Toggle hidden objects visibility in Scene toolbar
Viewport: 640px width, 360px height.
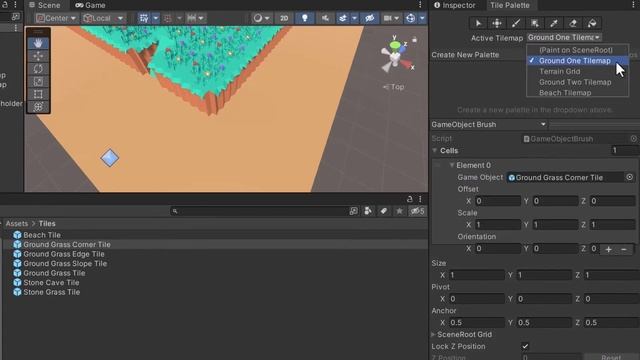tap(370, 18)
